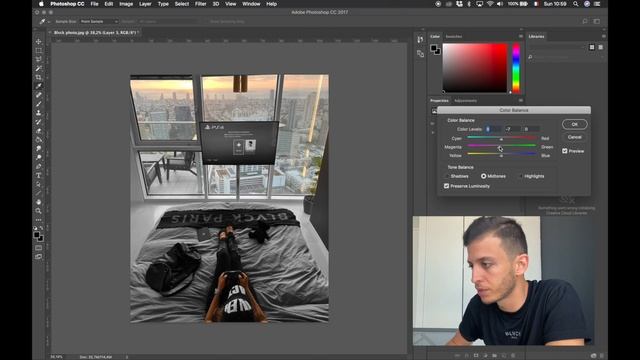Open the Libraries panel options menu
Viewport: 640px width, 360px height.
603,36
